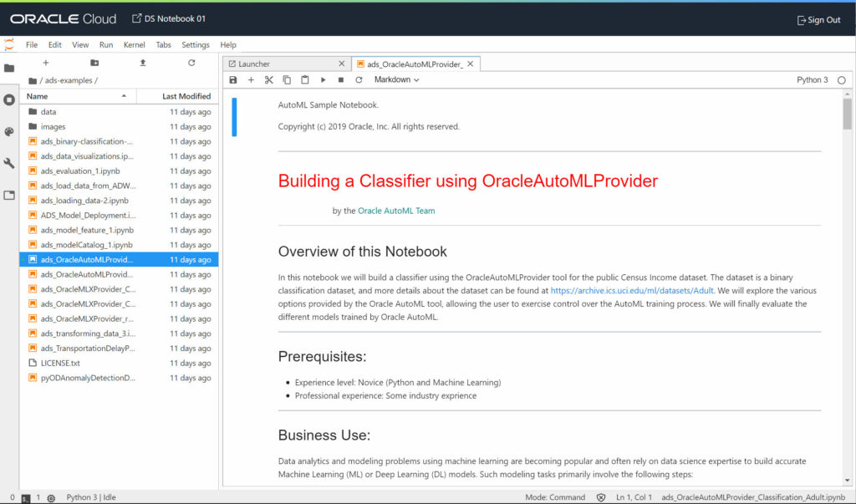Click the notebook vertical scrollbar thumb
The image size is (856, 504).
(x=847, y=115)
